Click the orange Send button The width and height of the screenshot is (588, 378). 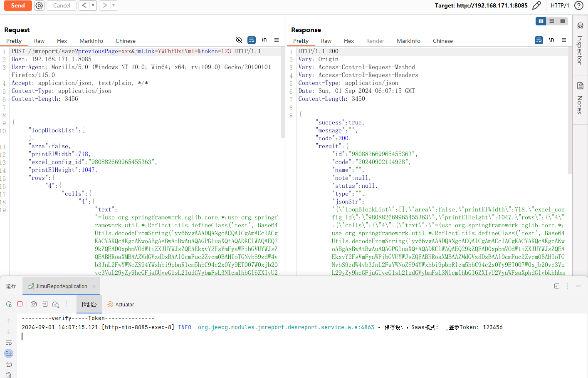pos(18,5)
